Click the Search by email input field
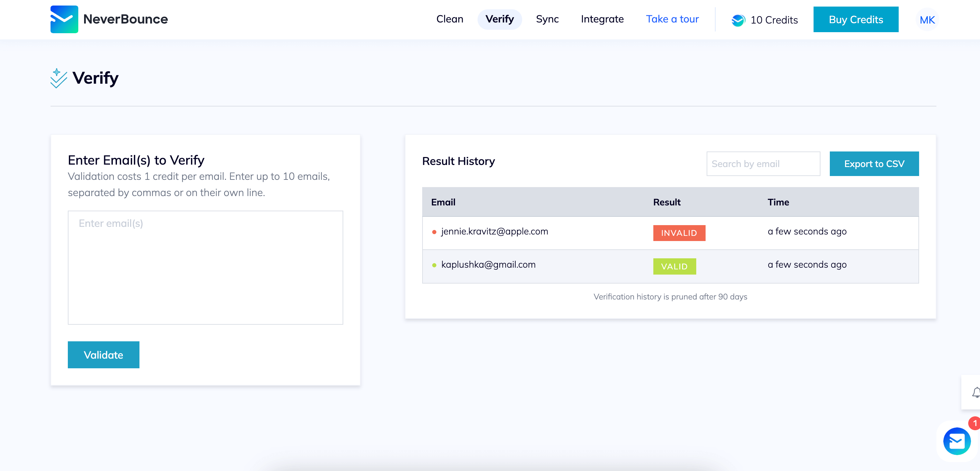980x471 pixels. tap(763, 164)
